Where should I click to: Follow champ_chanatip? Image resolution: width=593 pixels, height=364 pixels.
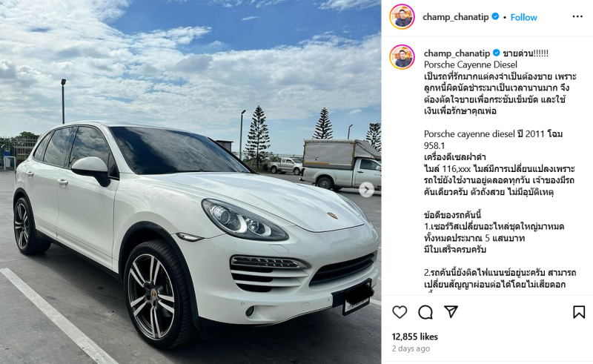pos(523,17)
